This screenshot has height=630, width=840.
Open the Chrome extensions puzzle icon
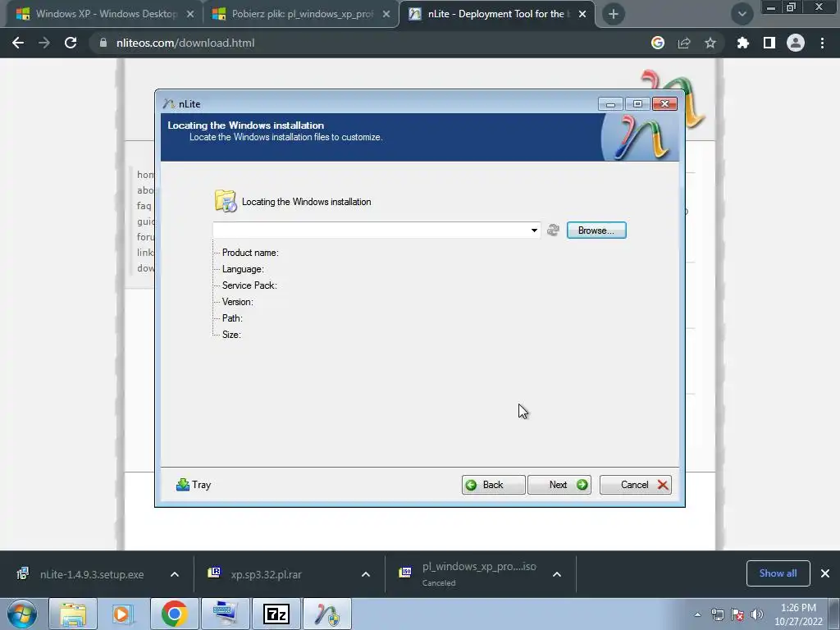tap(742, 43)
